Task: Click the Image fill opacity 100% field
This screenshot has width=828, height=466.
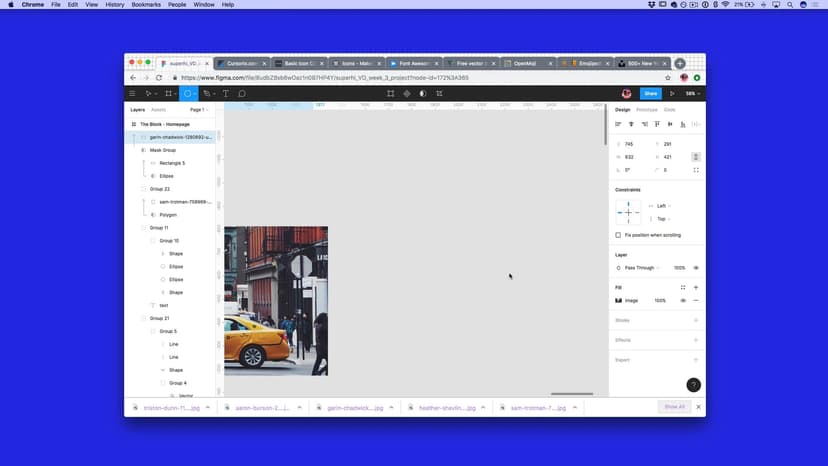Action: click(660, 301)
